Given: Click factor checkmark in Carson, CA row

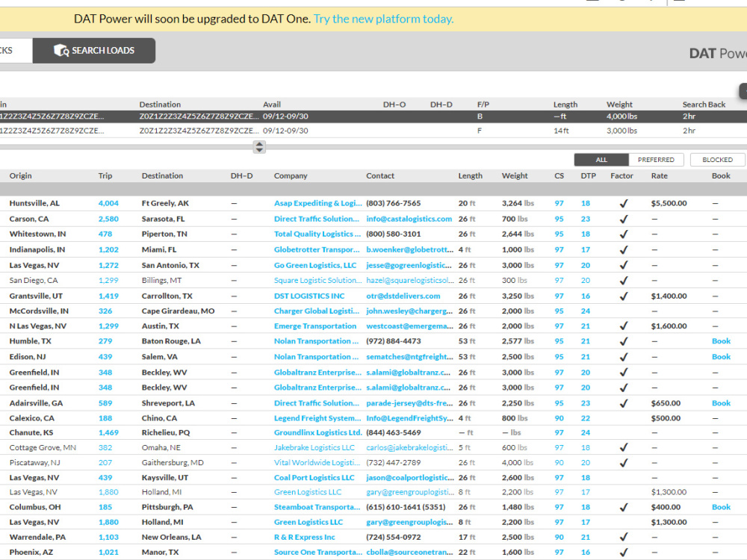Looking at the screenshot, I should 624,219.
